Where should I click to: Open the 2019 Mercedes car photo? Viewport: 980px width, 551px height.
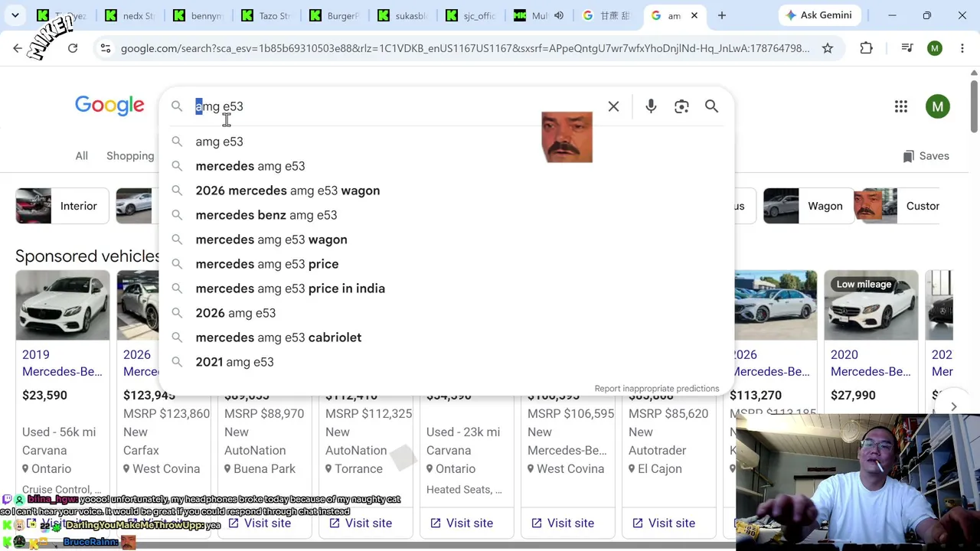pyautogui.click(x=63, y=305)
